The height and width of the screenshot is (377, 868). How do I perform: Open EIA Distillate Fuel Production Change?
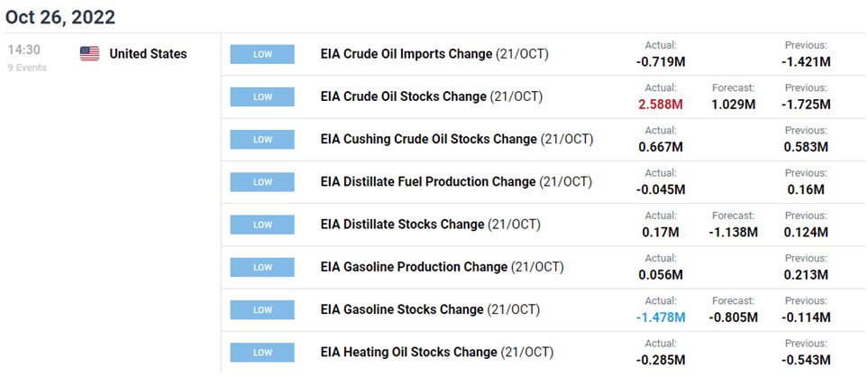tap(456, 181)
